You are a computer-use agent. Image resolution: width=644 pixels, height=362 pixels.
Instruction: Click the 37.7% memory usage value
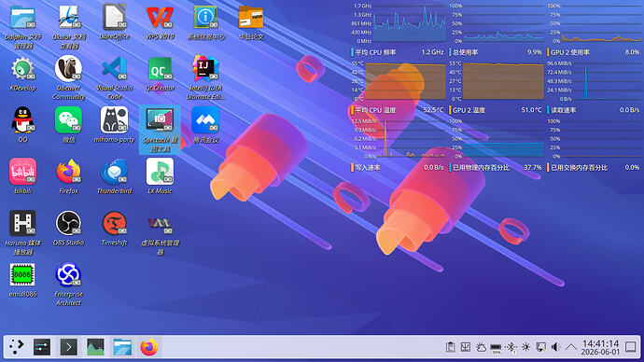tap(533, 167)
